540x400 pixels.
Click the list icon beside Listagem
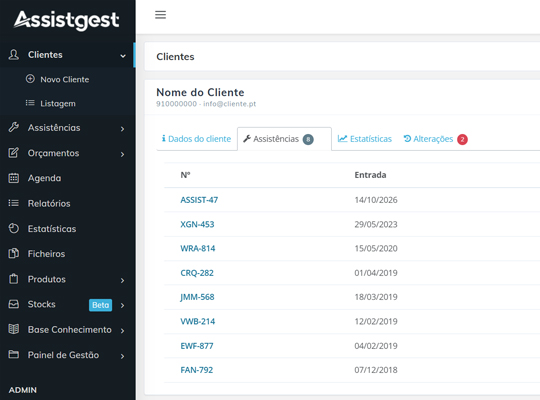30,103
